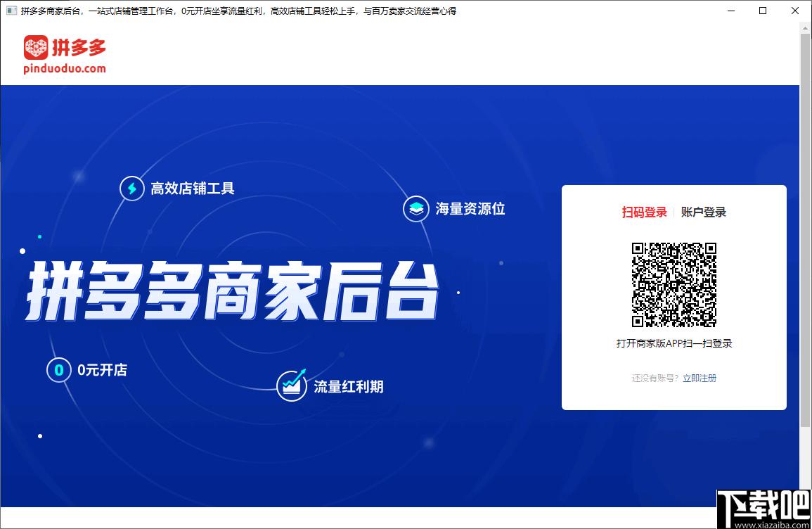Click the lightning bolt icon beside 高效店铺工具

[132, 188]
